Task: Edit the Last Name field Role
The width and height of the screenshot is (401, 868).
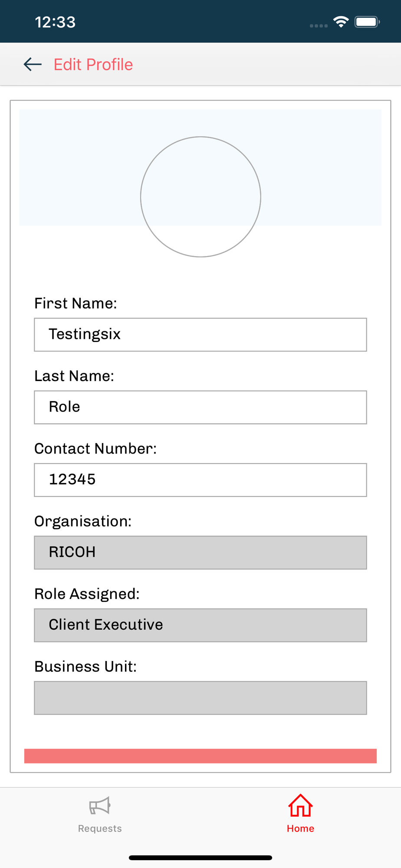Action: click(x=200, y=407)
